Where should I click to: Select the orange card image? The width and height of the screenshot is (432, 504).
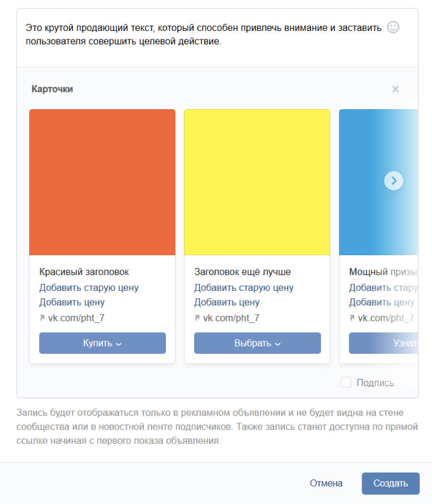click(102, 182)
